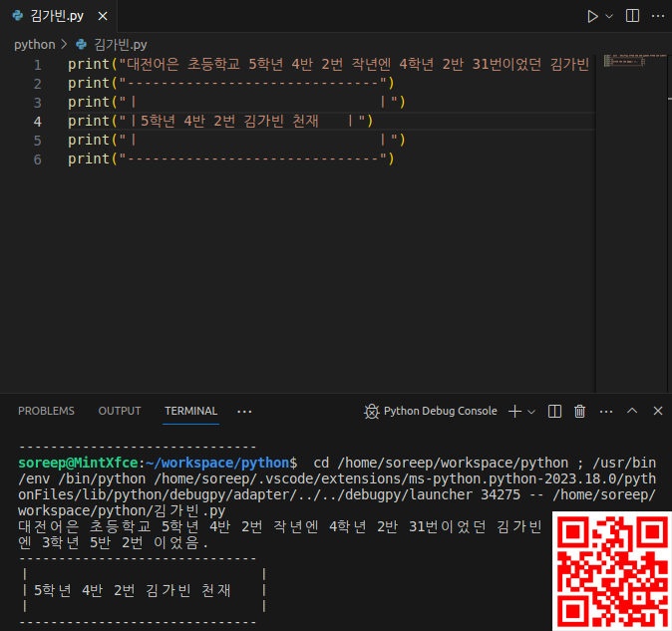The height and width of the screenshot is (631, 672).
Task: Split the editor to the right
Action: coord(633,16)
